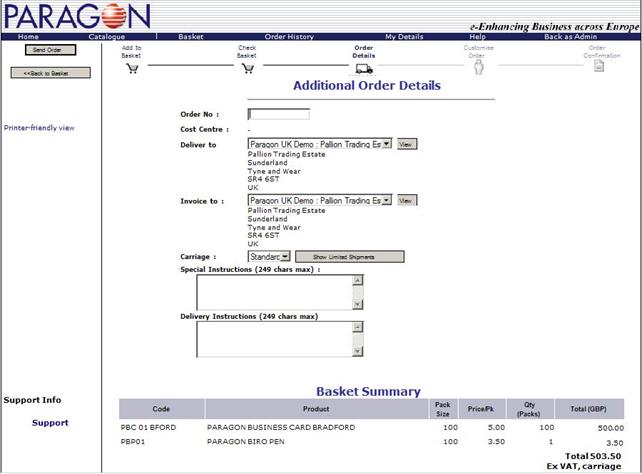642x474 pixels.
Task: Click the Add to Basket step label
Action: coord(131,52)
